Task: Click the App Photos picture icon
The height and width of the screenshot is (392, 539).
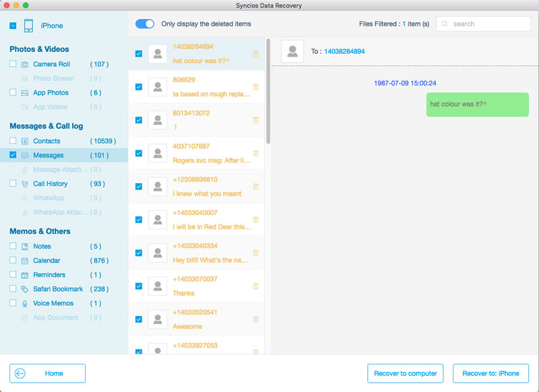Action: pos(25,93)
